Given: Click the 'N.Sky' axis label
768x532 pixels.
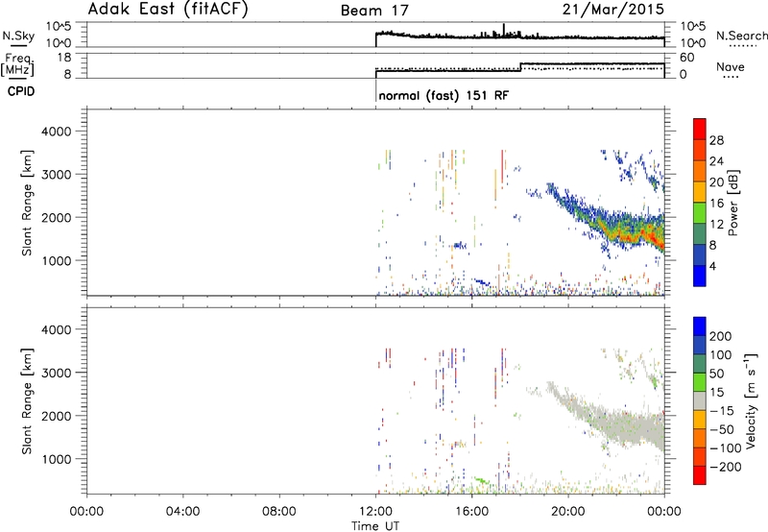Looking at the screenshot, I should [18, 36].
